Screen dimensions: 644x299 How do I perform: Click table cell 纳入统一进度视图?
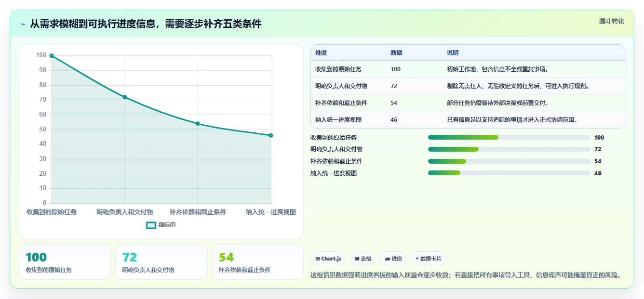pyautogui.click(x=338, y=120)
